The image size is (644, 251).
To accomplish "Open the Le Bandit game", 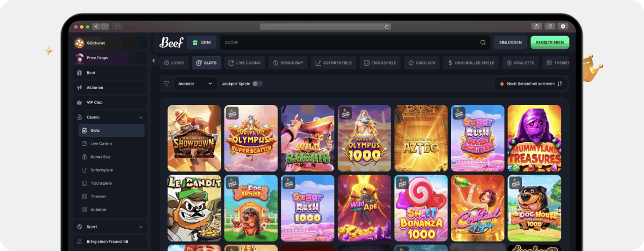I will (194, 208).
